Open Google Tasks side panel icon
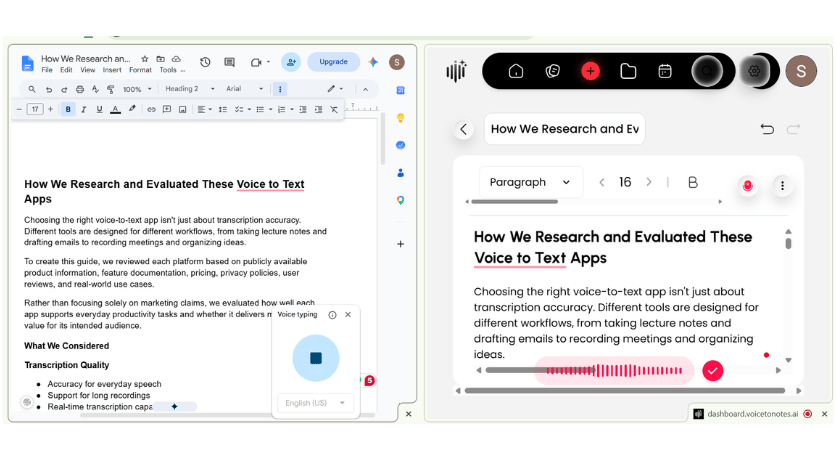 pos(400,145)
